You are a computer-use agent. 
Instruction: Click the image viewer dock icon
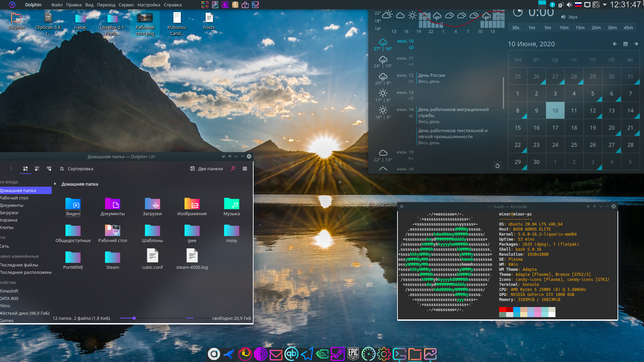click(x=430, y=354)
